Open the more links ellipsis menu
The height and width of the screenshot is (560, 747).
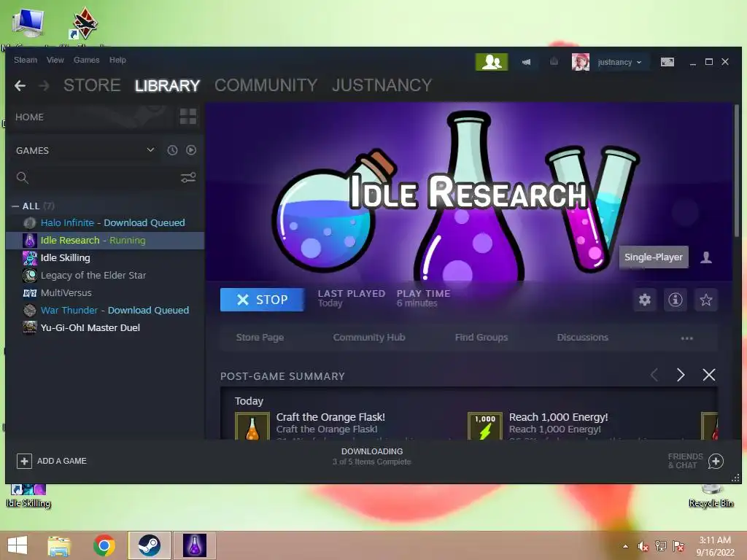(686, 338)
